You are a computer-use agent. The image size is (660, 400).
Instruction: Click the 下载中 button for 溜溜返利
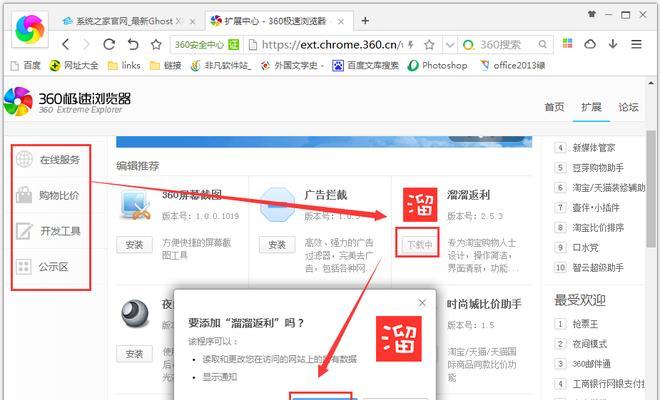[x=418, y=244]
